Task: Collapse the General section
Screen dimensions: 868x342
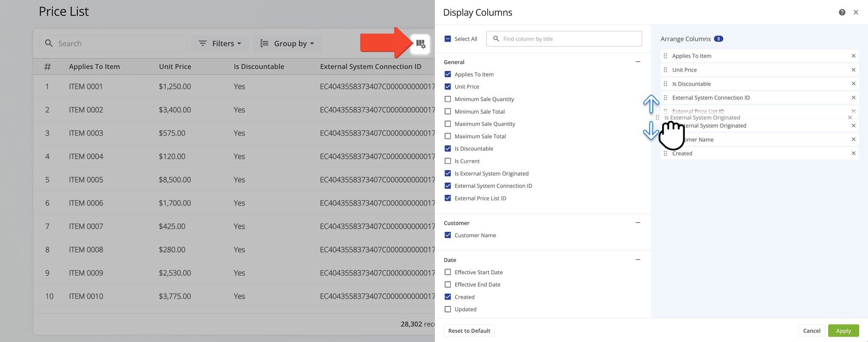Action: point(637,62)
